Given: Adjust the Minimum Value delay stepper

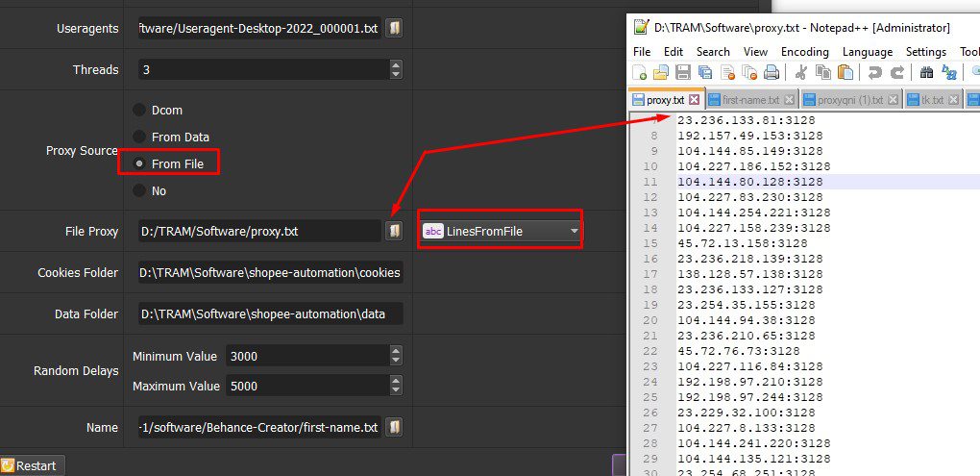Looking at the screenshot, I should point(396,356).
